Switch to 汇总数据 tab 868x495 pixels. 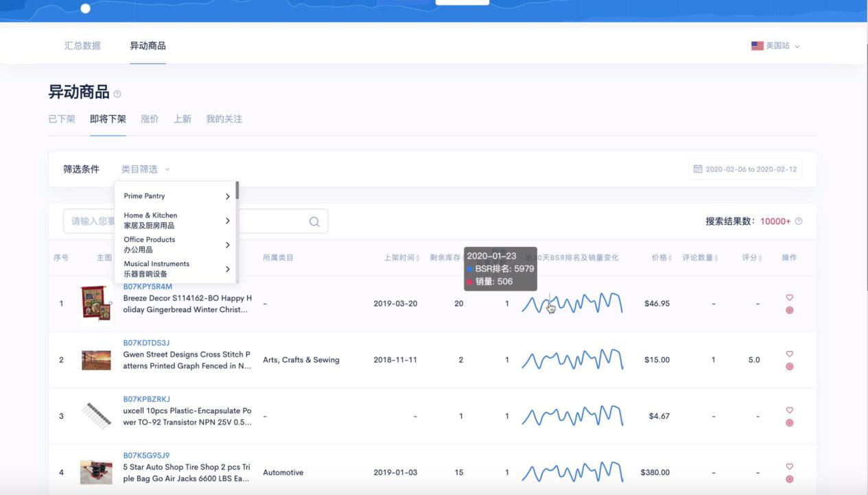tap(82, 46)
